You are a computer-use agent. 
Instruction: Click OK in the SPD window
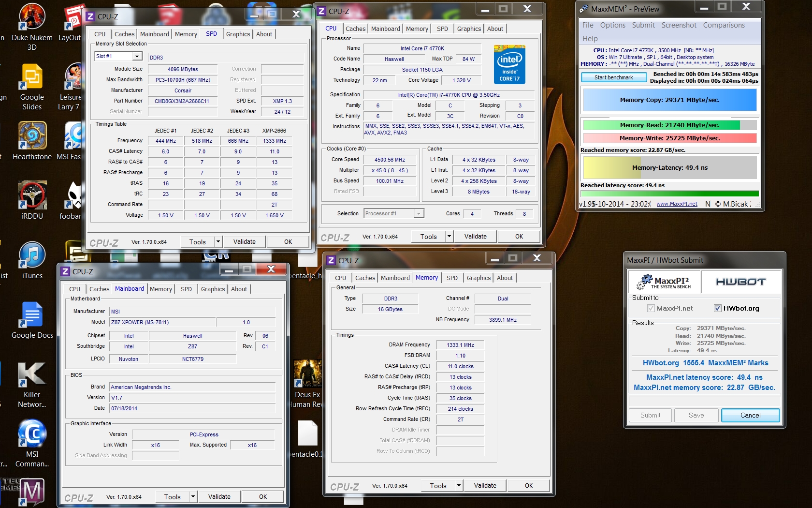pyautogui.click(x=288, y=241)
